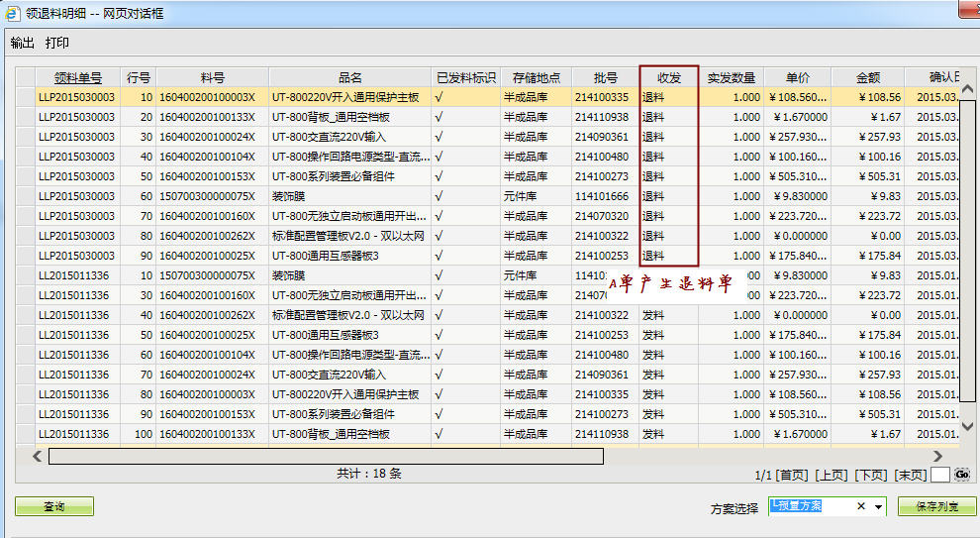
Task: Click the 查询 button
Action: [x=54, y=506]
